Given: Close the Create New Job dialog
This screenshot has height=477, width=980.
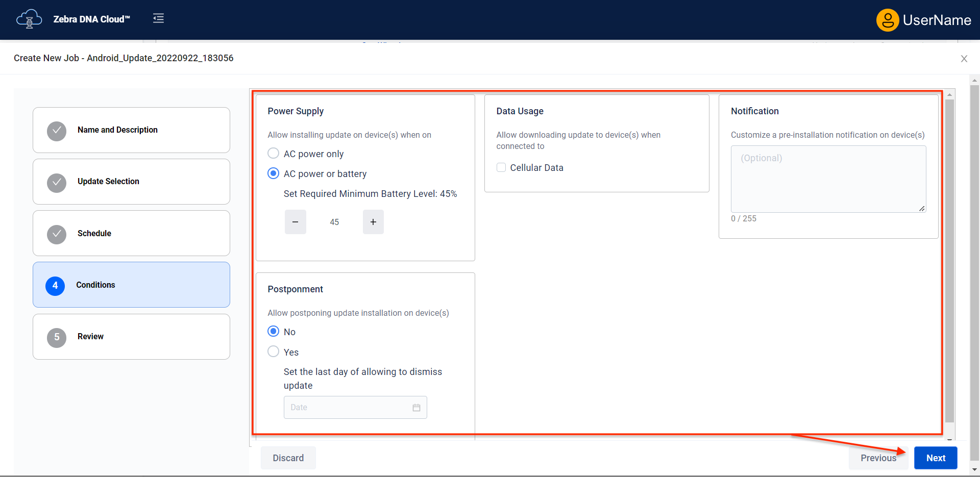Looking at the screenshot, I should tap(964, 59).
